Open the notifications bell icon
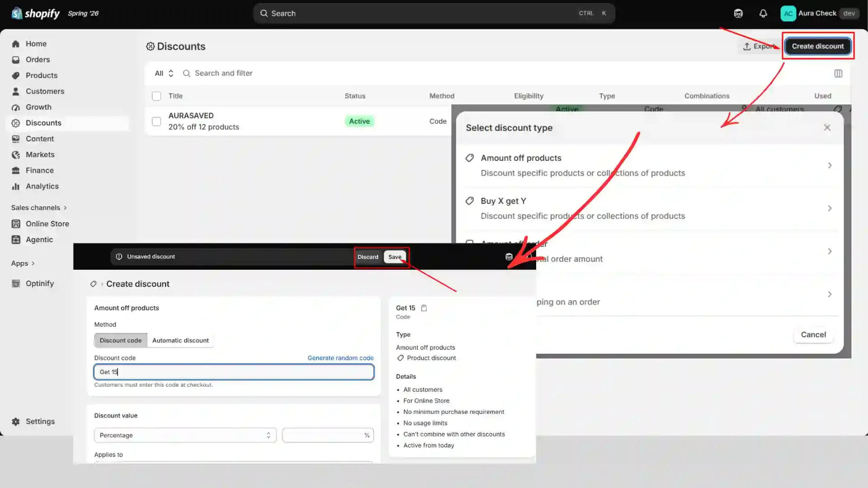This screenshot has height=488, width=868. pos(763,14)
